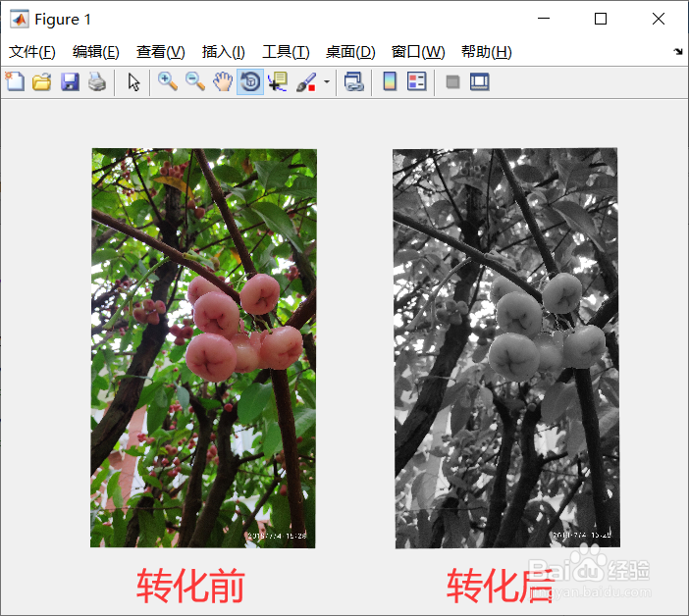Click the grayscale converted fruit image

(x=506, y=348)
